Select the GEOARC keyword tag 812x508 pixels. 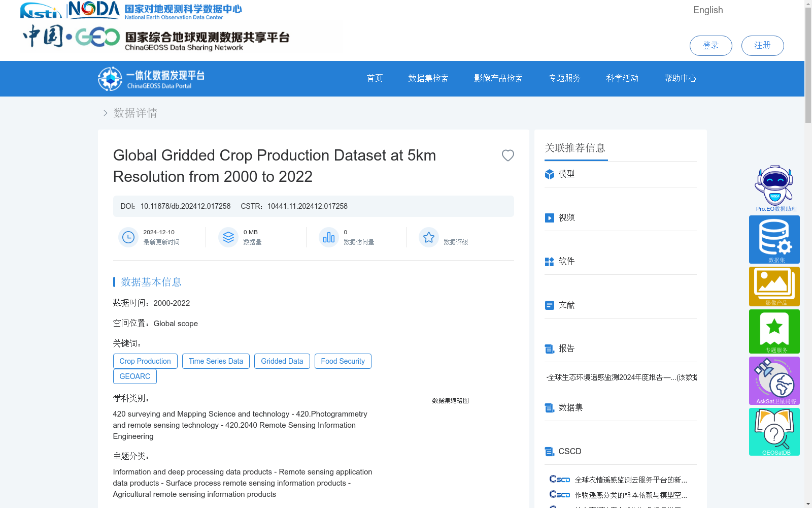pyautogui.click(x=135, y=376)
